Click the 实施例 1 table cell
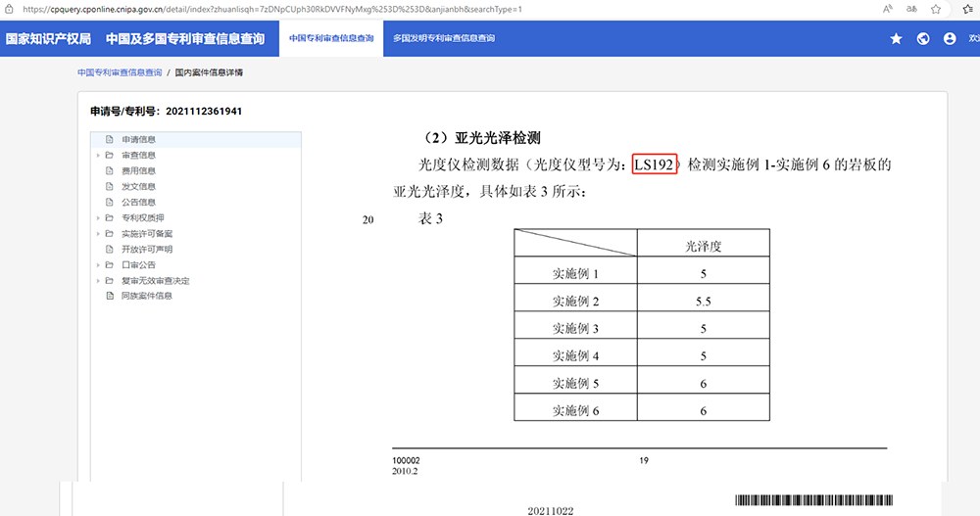Screen dimensions: 980x516 575,270
